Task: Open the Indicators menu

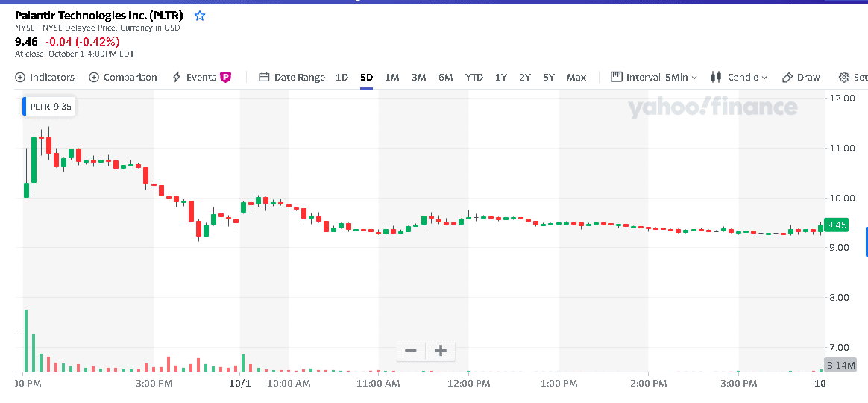Action: [44, 77]
